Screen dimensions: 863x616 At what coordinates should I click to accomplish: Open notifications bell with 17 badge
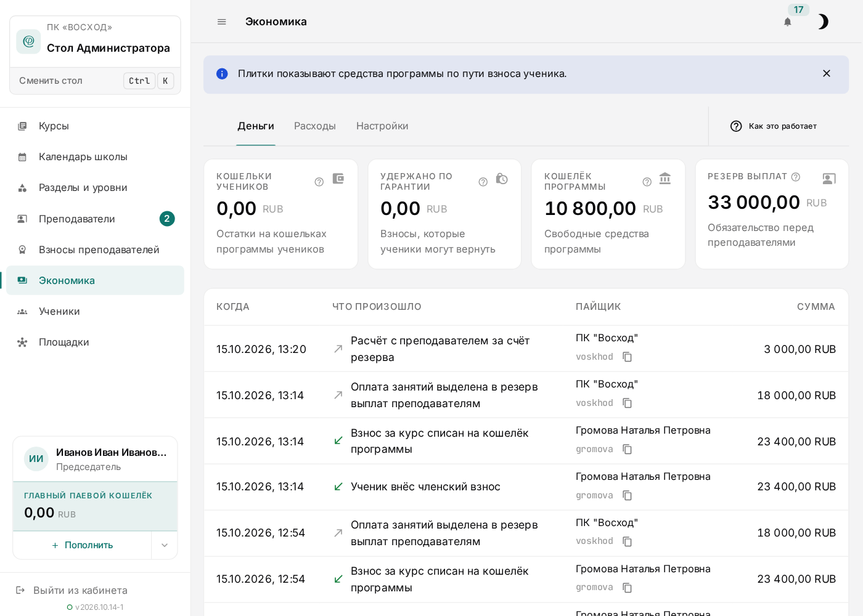click(788, 22)
